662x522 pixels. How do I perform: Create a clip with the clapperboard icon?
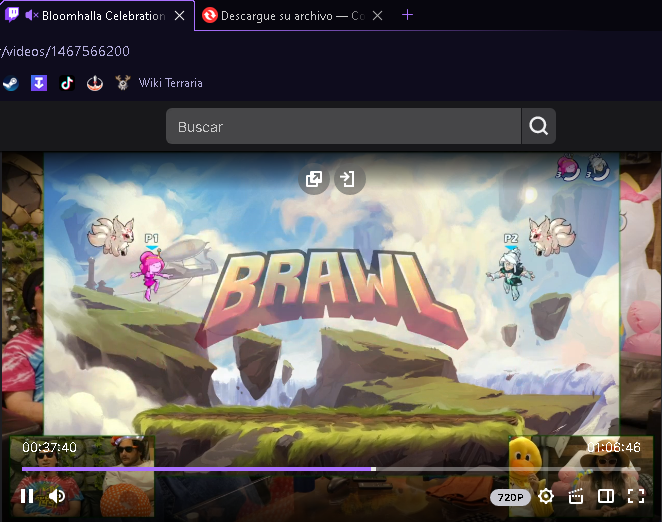575,497
